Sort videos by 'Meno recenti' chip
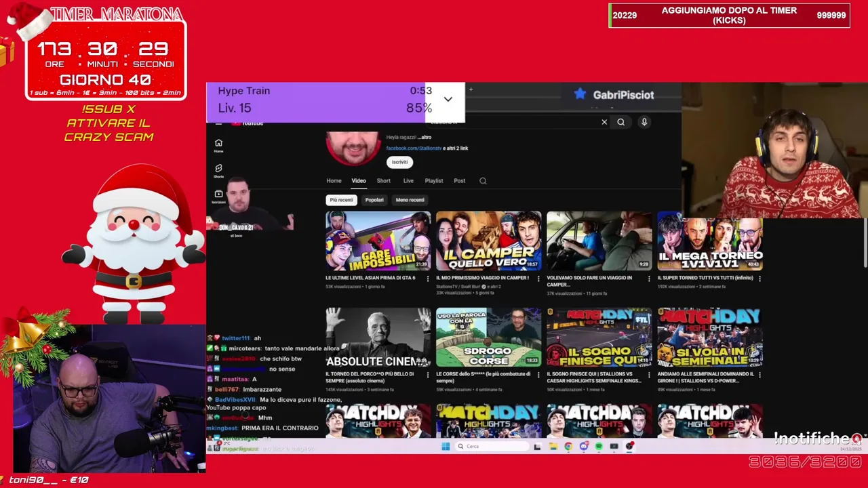This screenshot has height=488, width=868. pos(410,200)
